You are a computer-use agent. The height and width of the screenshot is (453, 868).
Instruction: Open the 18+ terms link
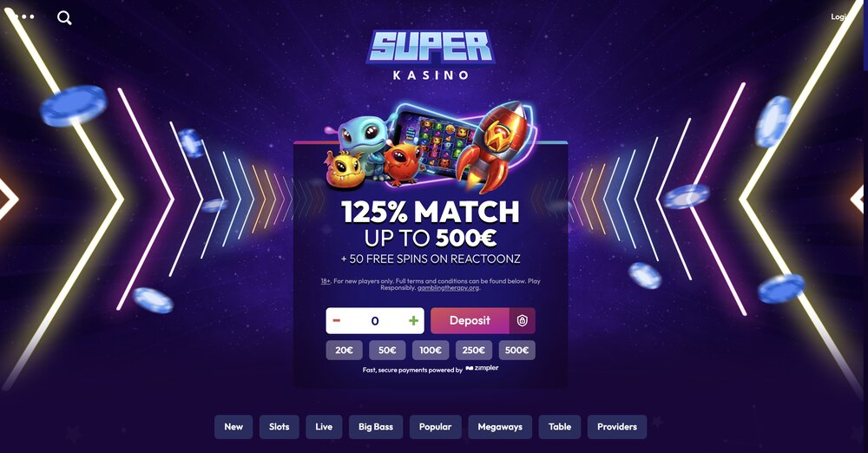click(x=325, y=281)
